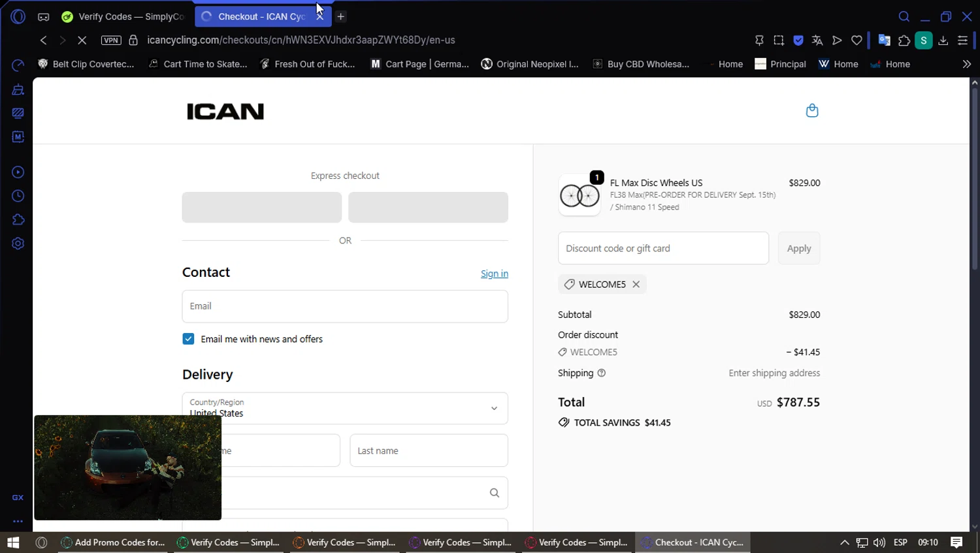The height and width of the screenshot is (553, 980).
Task: Open GX Corner icon in sidebar
Action: point(18,498)
